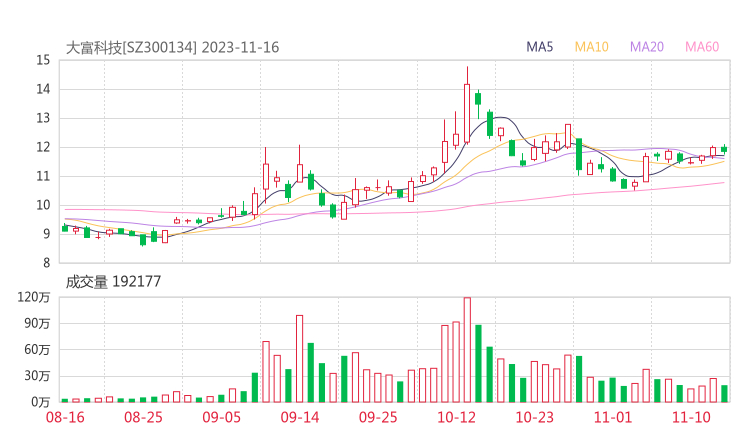Click the 0万 volume axis label
This screenshot has height=440, width=740.
(41, 402)
